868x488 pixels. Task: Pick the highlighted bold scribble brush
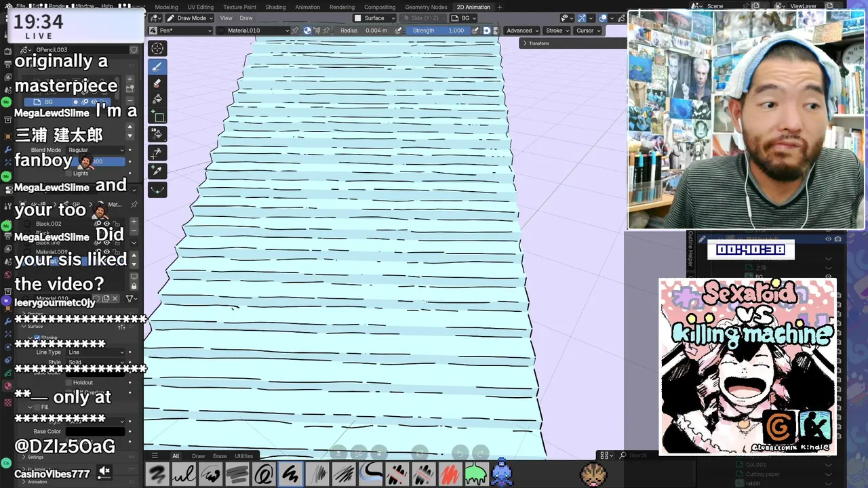pyautogui.click(x=290, y=474)
